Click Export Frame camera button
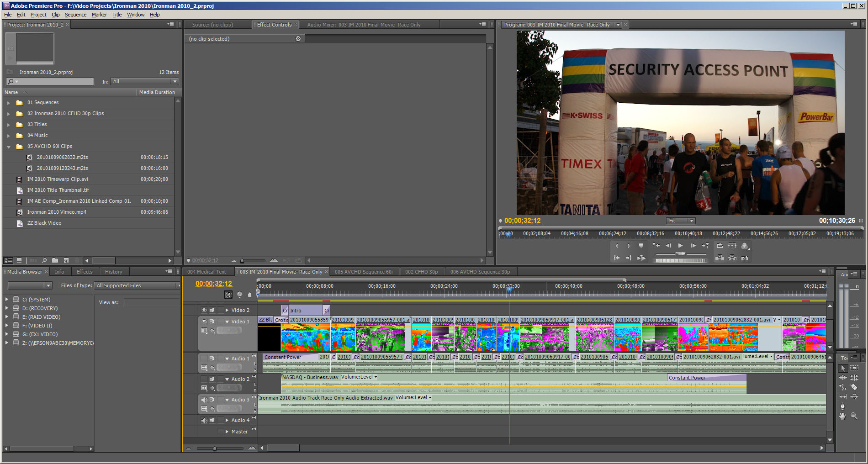 coord(745,258)
